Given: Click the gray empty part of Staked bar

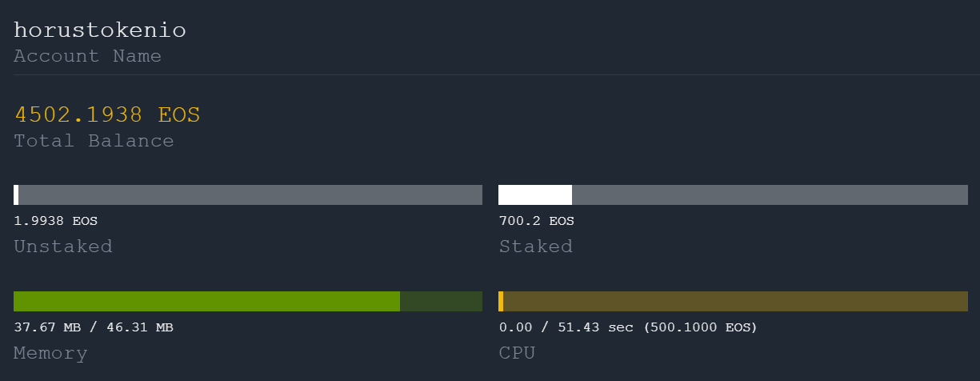Looking at the screenshot, I should pos(770,195).
